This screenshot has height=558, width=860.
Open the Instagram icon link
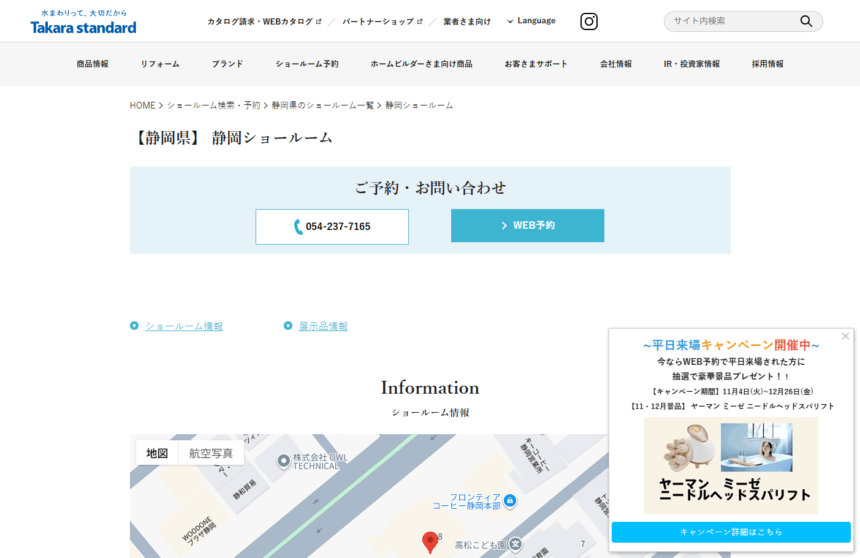click(x=589, y=21)
